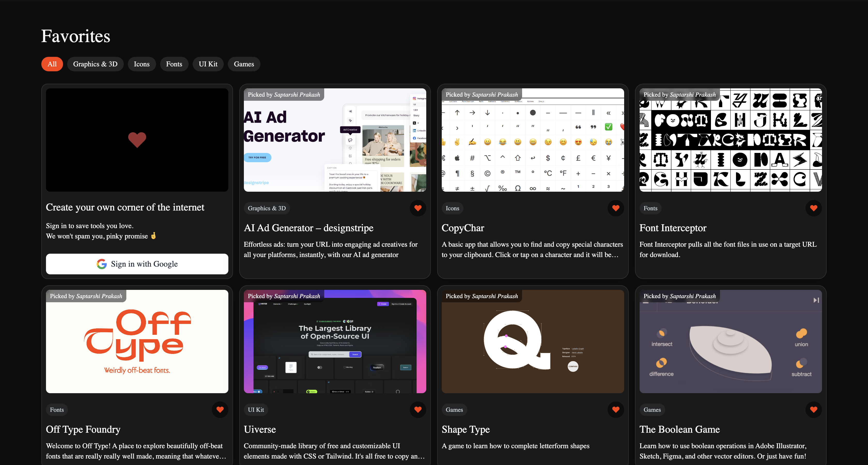Image resolution: width=868 pixels, height=465 pixels.
Task: Click Fonts tag on Font Interceptor card
Action: point(650,208)
